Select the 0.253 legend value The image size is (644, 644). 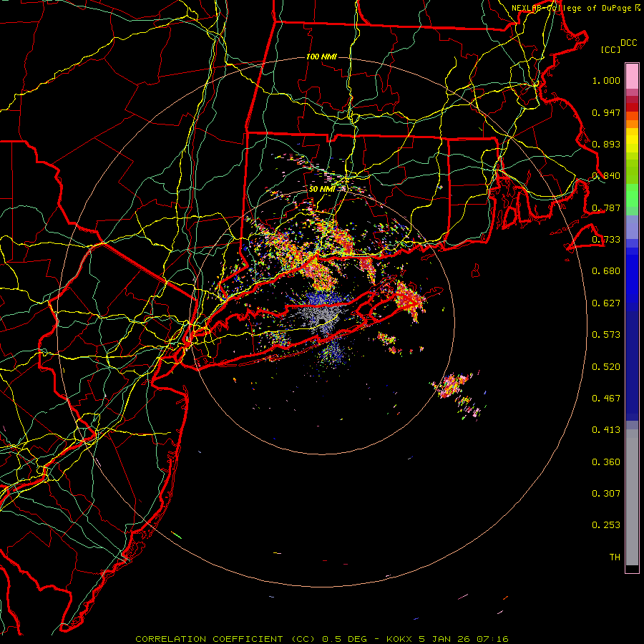[606, 525]
